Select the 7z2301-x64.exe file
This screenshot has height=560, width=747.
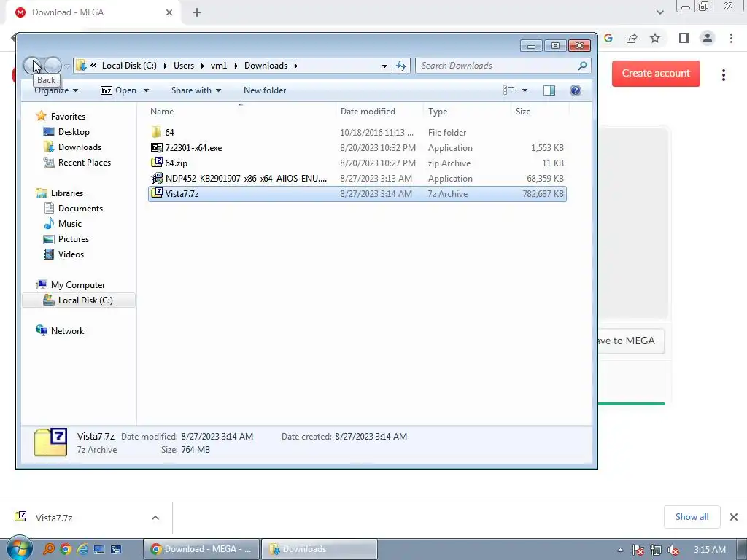click(x=193, y=147)
